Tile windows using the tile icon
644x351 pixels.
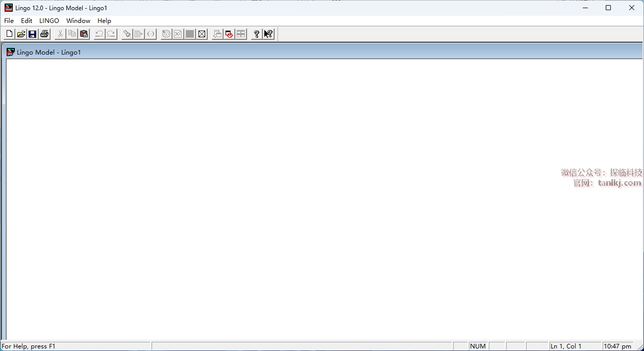point(241,34)
